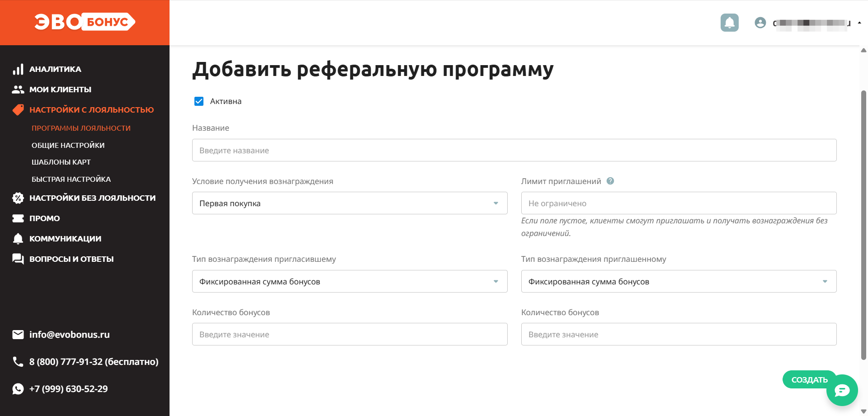Open Вопросы и ответы section
The image size is (868, 416).
coord(71,259)
